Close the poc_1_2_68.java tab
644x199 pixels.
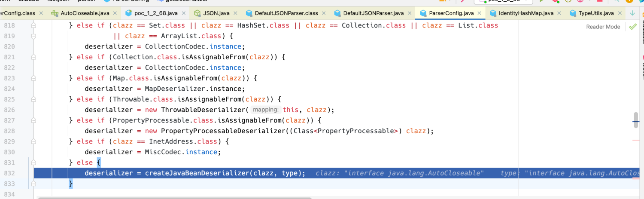pos(184,13)
